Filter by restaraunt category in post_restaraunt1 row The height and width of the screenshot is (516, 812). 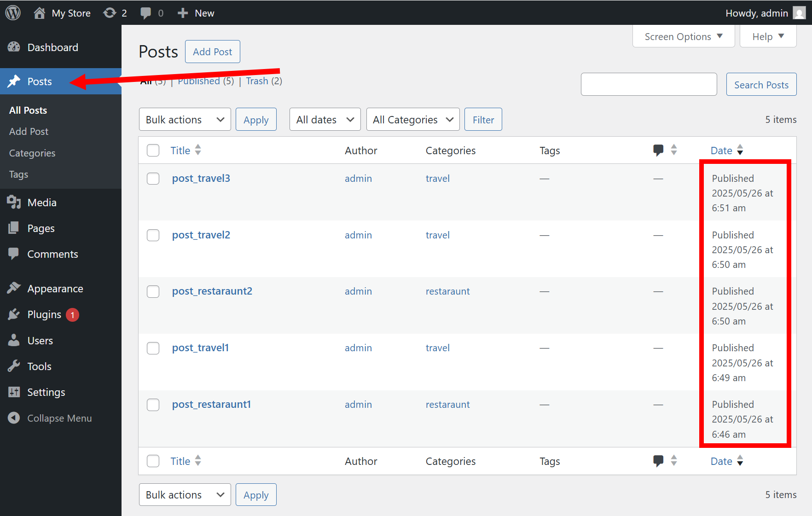[447, 404]
